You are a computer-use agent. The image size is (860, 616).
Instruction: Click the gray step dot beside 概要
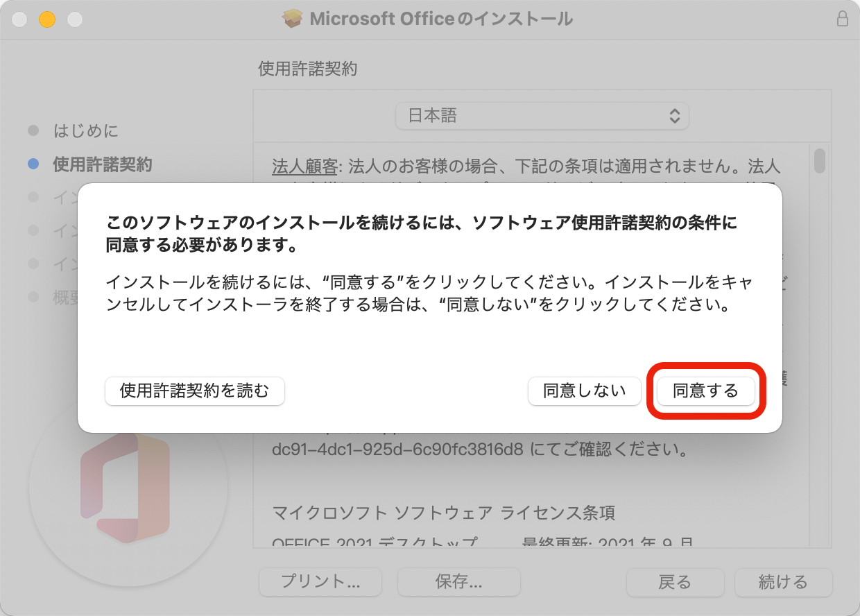[33, 298]
